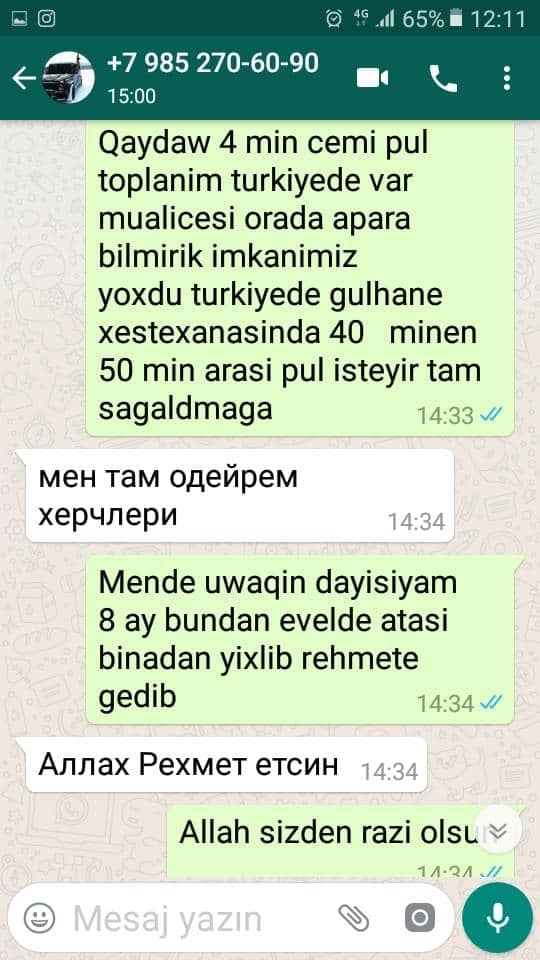Open the emoji picker

tap(39, 918)
